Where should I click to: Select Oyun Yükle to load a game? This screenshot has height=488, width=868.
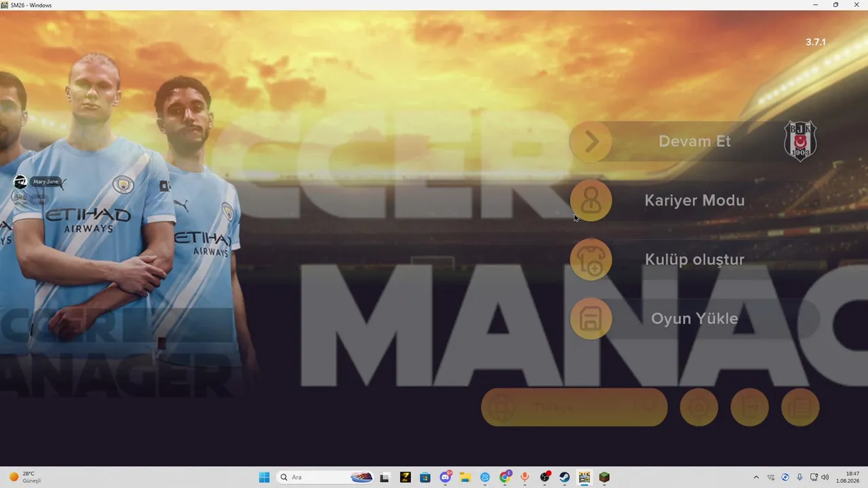694,319
